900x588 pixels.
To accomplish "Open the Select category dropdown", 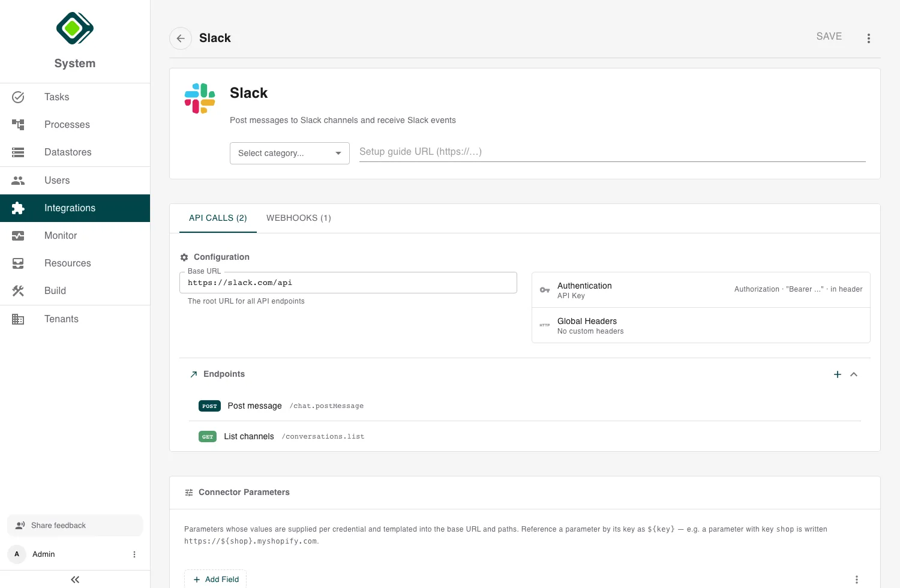I will pos(290,154).
